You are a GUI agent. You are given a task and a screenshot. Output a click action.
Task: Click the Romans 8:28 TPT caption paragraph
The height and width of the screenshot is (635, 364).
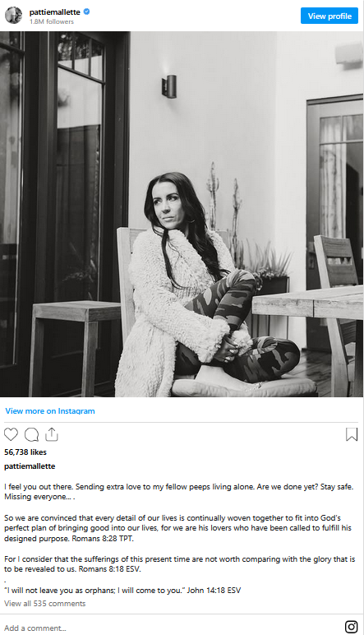[178, 528]
